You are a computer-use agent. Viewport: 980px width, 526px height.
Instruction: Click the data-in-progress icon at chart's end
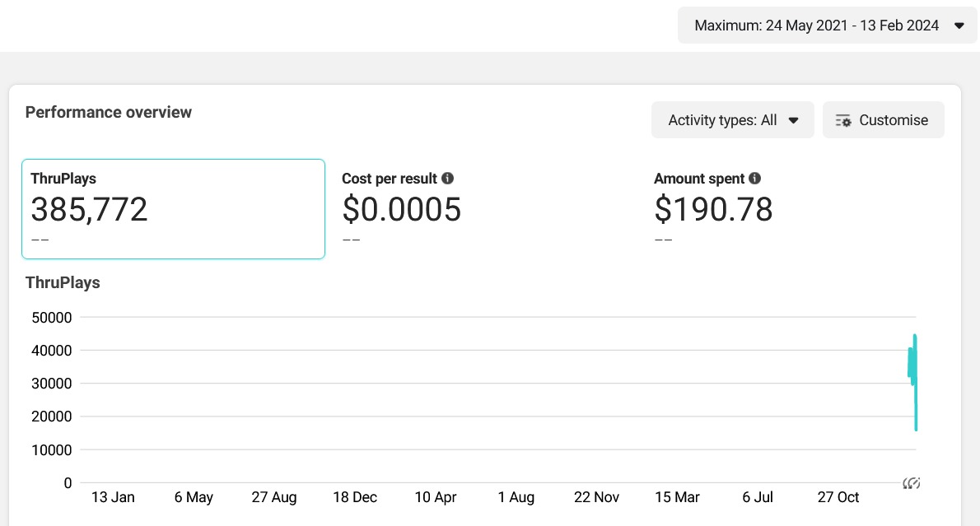tap(911, 483)
